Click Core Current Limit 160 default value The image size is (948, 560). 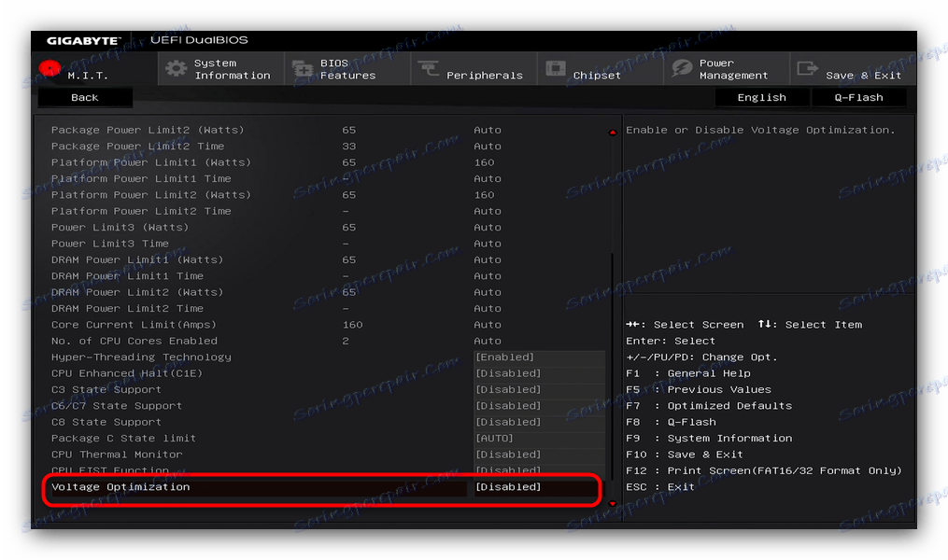(x=352, y=325)
